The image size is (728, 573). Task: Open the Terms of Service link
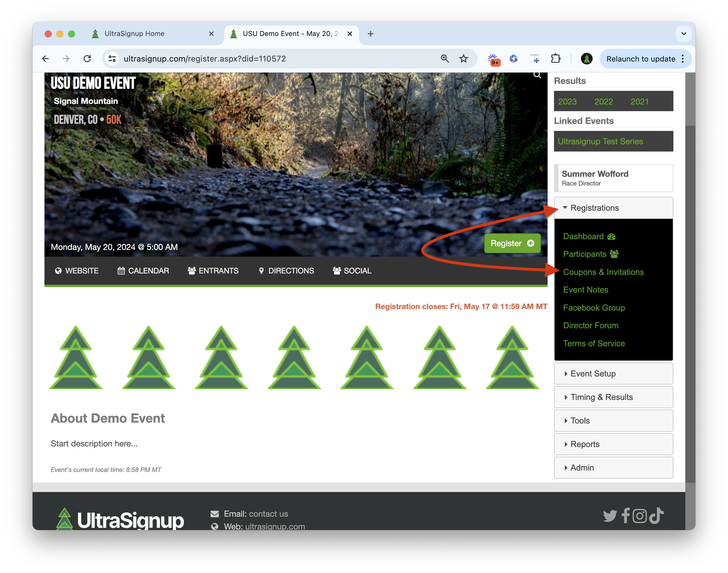click(x=594, y=343)
